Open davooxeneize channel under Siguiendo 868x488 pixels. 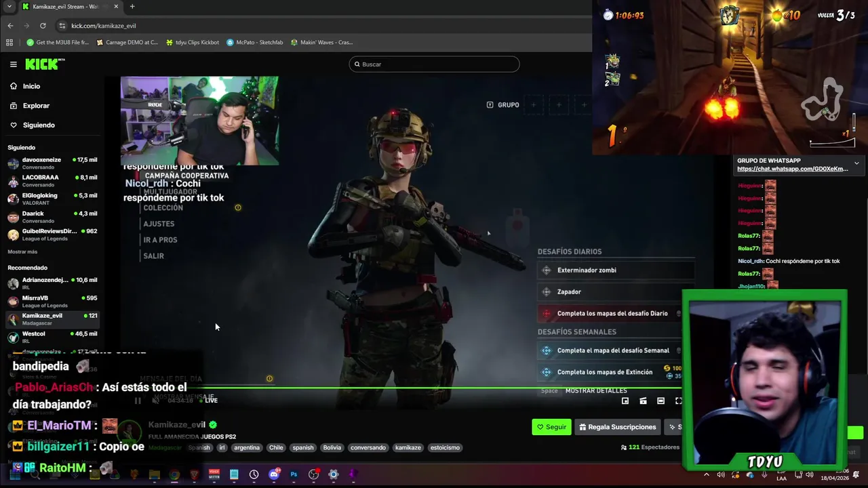click(53, 163)
